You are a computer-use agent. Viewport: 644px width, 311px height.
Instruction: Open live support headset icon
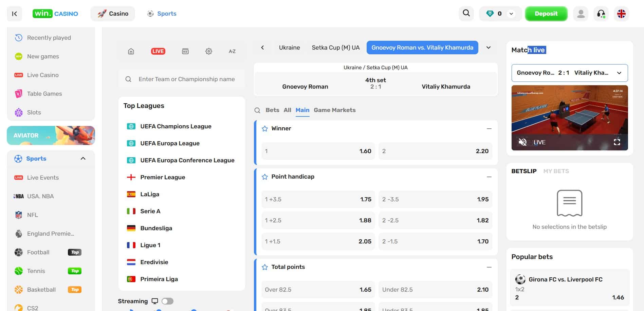(601, 14)
